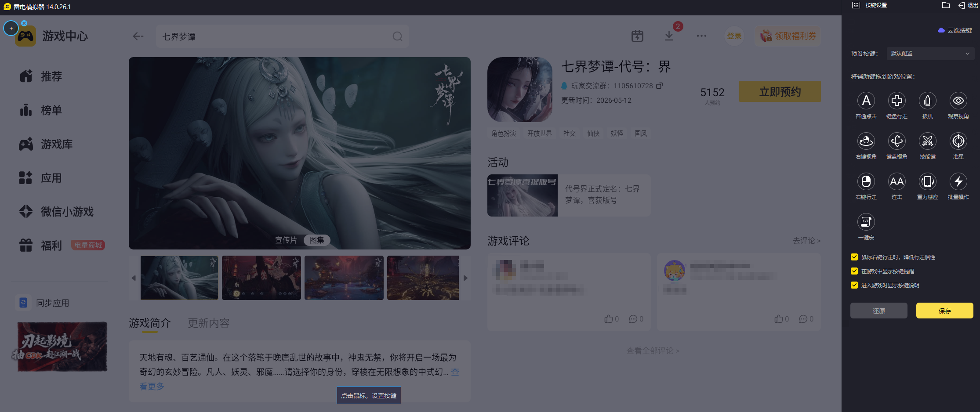Viewport: 980px width, 412px height.
Task: Click the back arrow beside search
Action: (x=138, y=36)
